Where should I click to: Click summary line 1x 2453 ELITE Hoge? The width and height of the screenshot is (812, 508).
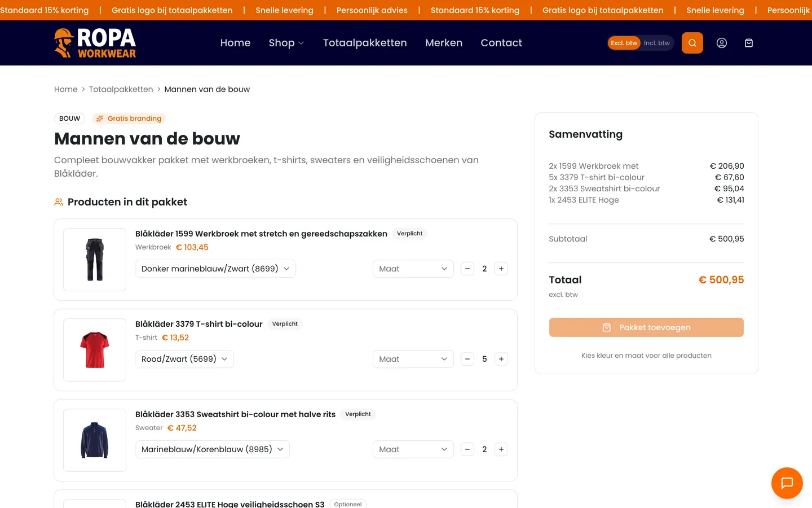(584, 200)
